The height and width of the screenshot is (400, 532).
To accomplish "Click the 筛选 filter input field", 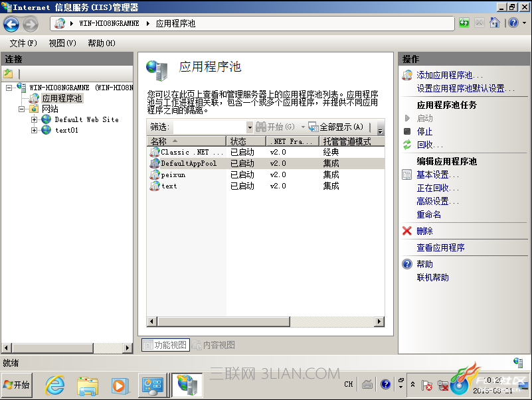I will click(x=210, y=127).
